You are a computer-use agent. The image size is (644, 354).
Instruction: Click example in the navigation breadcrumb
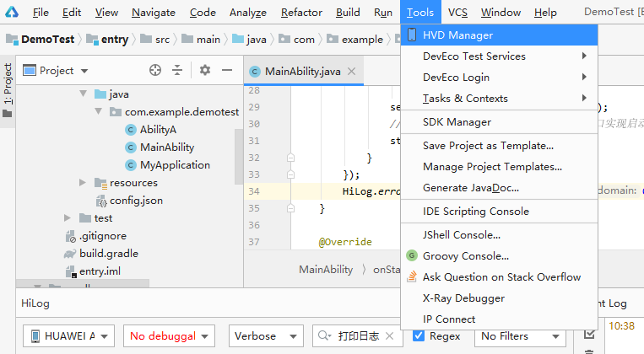362,40
